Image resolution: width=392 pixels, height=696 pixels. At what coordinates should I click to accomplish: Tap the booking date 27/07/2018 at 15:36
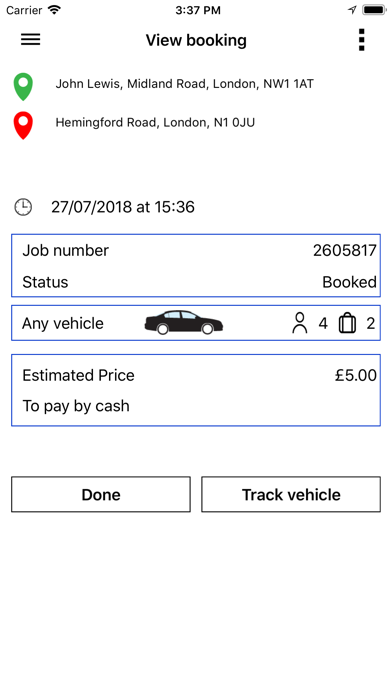123,207
